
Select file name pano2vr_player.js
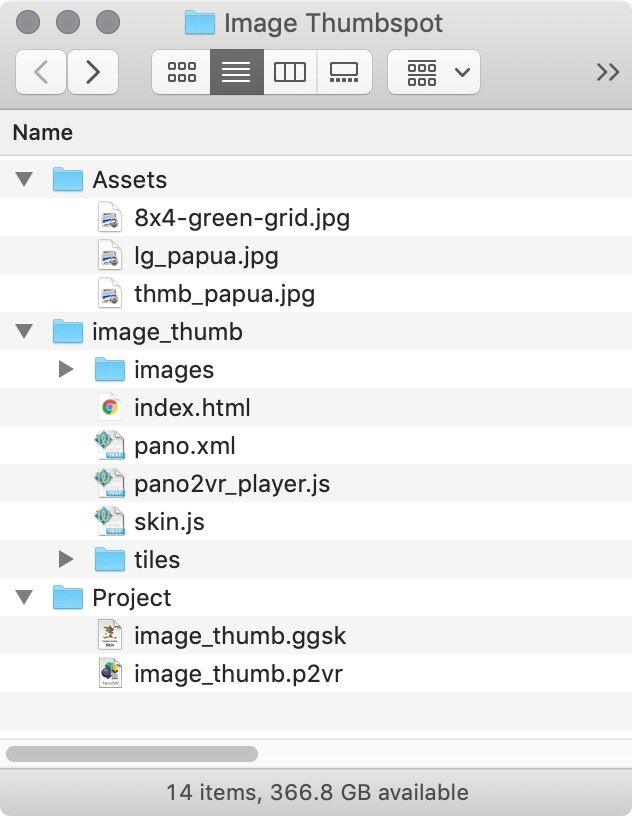(232, 484)
